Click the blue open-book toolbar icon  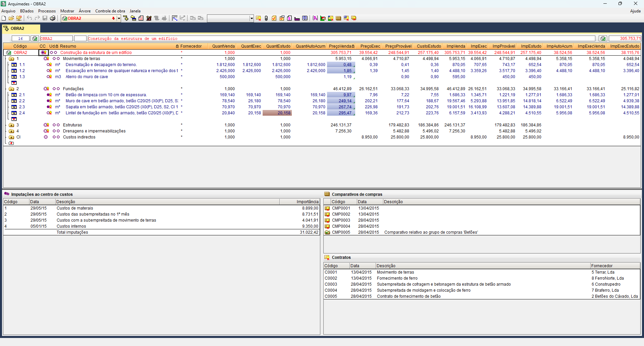[x=305, y=18]
